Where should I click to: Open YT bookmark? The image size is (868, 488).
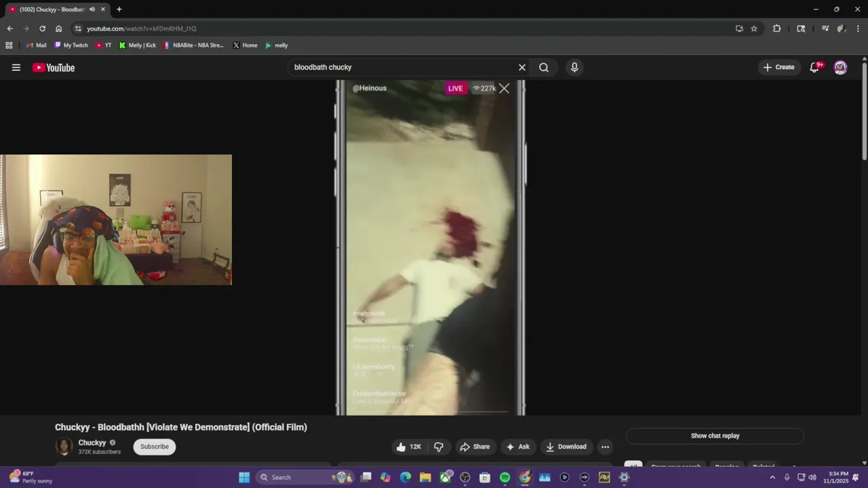click(x=104, y=45)
